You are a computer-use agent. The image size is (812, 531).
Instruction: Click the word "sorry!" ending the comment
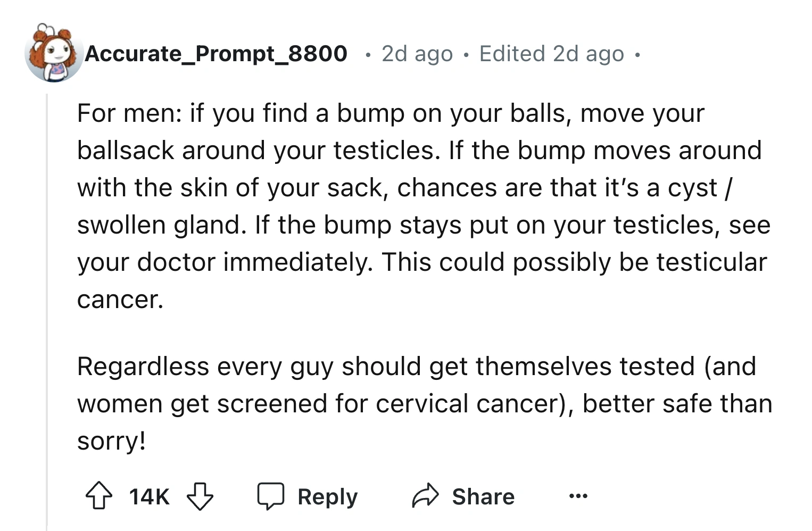111,441
